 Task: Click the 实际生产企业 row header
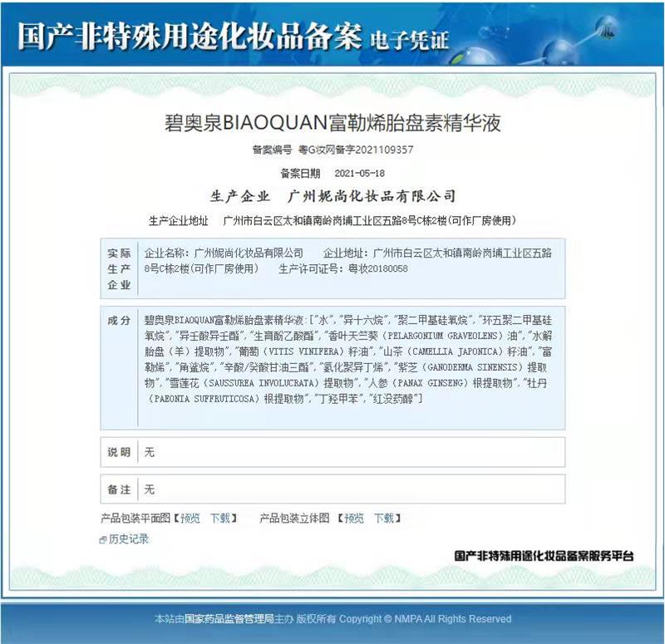[119, 268]
